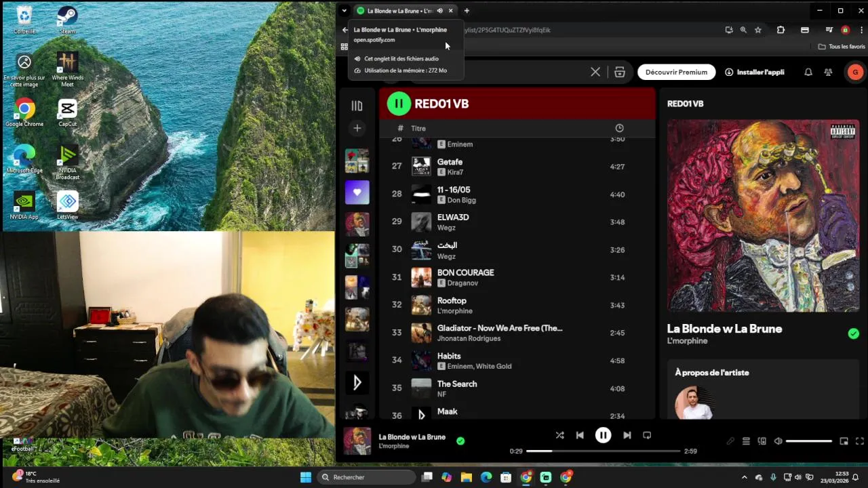Open Your Library sidebar icon
The image size is (868, 488).
click(x=357, y=106)
